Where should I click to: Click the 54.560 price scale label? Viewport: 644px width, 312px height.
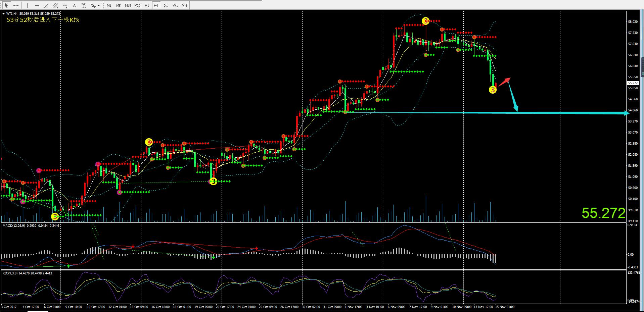point(633,99)
